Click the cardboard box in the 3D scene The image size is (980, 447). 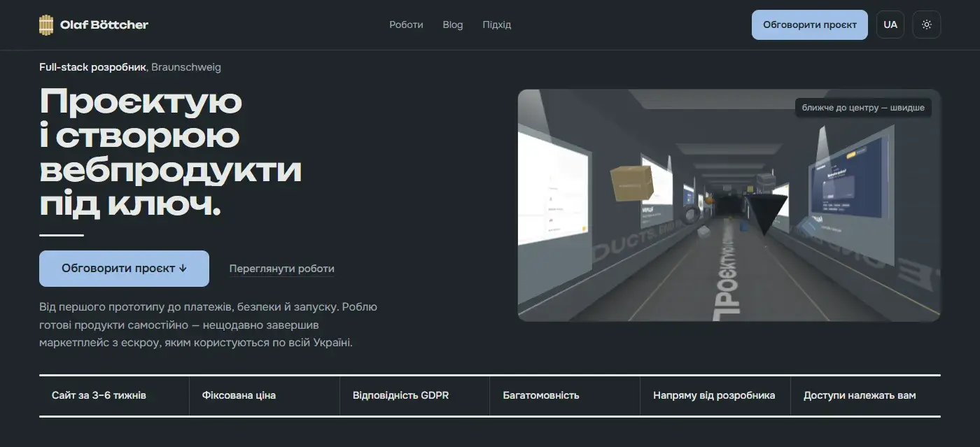[632, 182]
